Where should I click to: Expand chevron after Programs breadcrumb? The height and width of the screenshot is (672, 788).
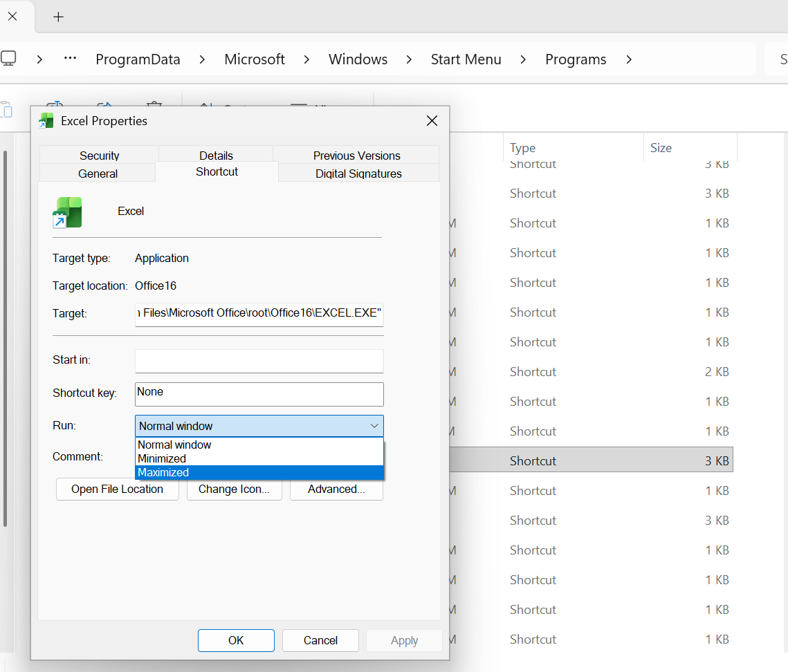click(x=629, y=59)
